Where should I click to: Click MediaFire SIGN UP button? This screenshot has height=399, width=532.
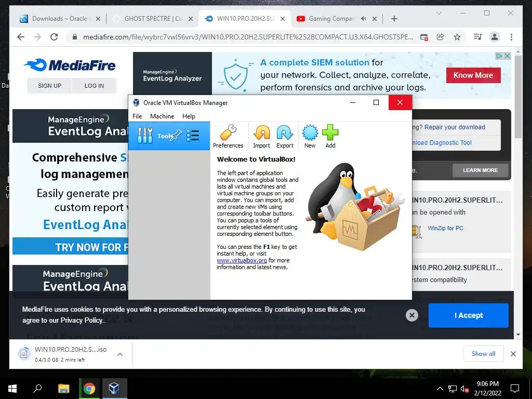tap(49, 86)
